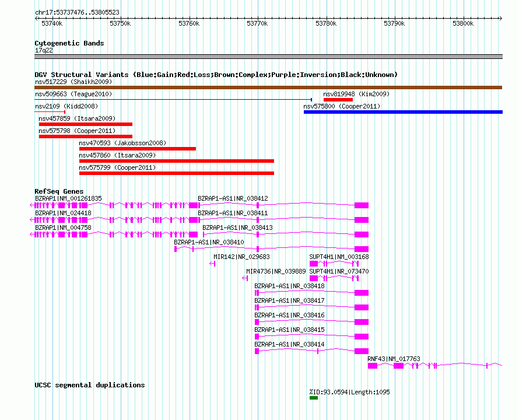Screen dimensions: 519x420
Task: Click the MIR142 arrow glyph
Action: (x=212, y=264)
